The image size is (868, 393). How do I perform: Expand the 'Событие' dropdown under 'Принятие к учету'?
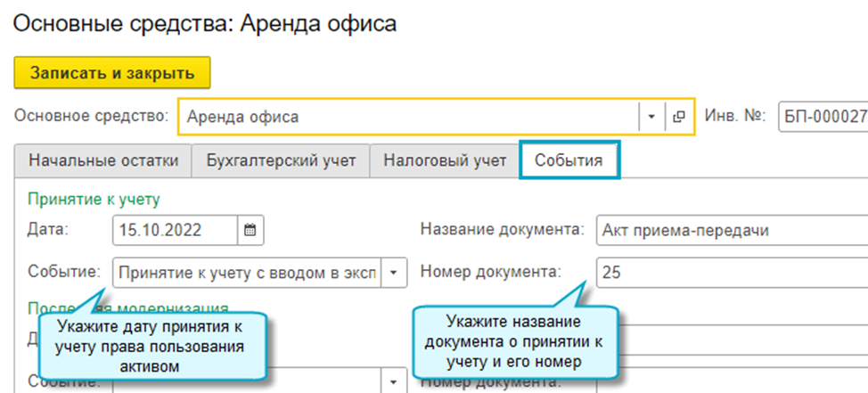395,272
